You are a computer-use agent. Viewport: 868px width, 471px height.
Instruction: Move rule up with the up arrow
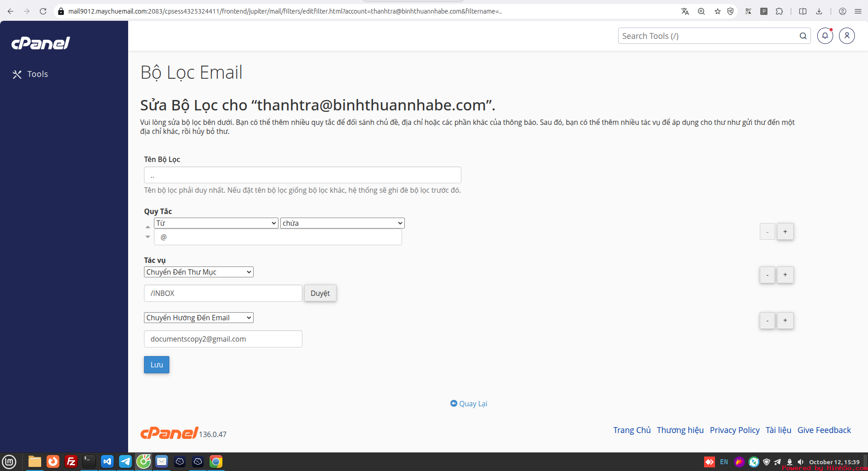(x=148, y=227)
